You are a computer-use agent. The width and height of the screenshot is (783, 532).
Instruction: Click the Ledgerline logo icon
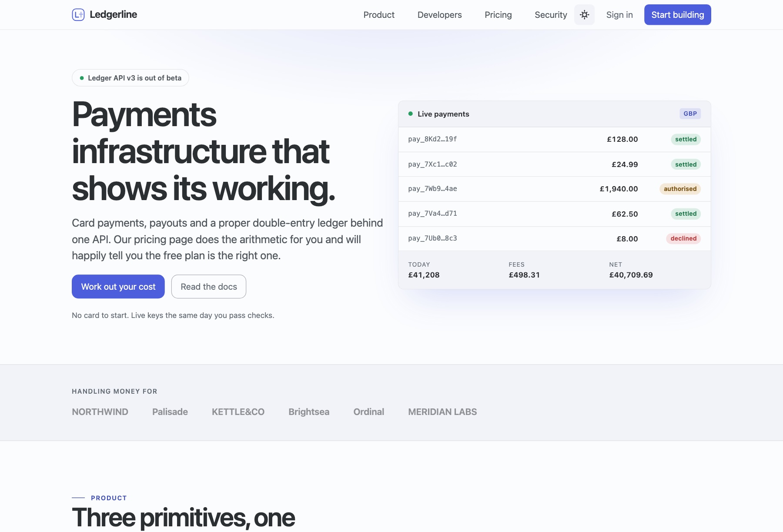tap(78, 15)
